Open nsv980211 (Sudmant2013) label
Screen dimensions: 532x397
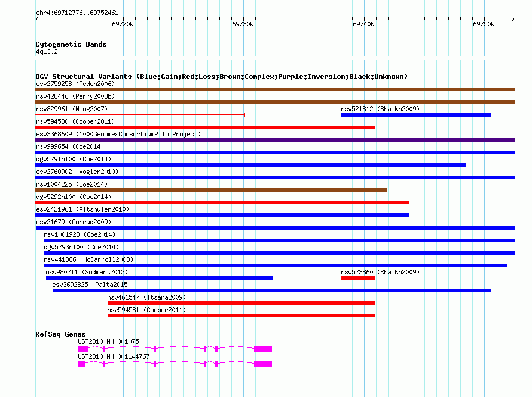tap(87, 272)
